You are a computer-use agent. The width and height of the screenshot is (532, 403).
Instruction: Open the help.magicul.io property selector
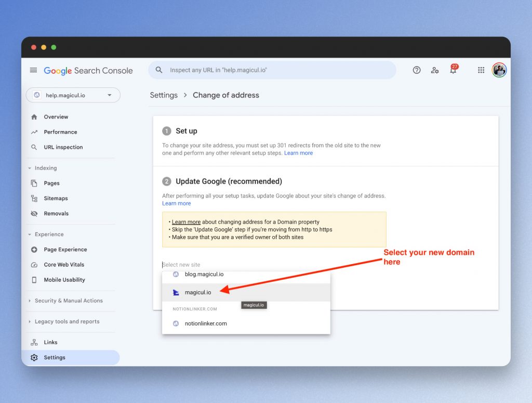(73, 95)
